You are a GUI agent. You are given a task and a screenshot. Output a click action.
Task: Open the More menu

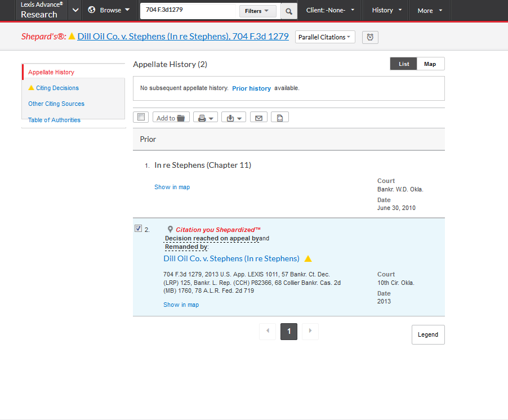[429, 10]
